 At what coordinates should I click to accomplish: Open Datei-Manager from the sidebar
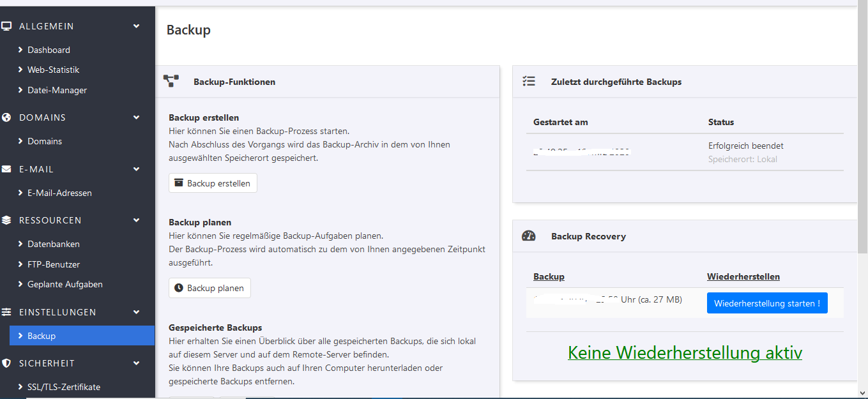click(57, 91)
